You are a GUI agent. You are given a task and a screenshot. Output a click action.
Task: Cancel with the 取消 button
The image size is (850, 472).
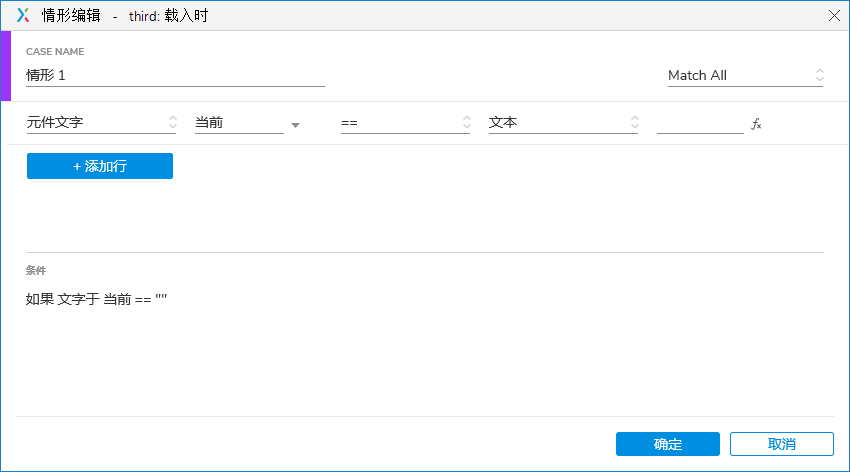[781, 444]
